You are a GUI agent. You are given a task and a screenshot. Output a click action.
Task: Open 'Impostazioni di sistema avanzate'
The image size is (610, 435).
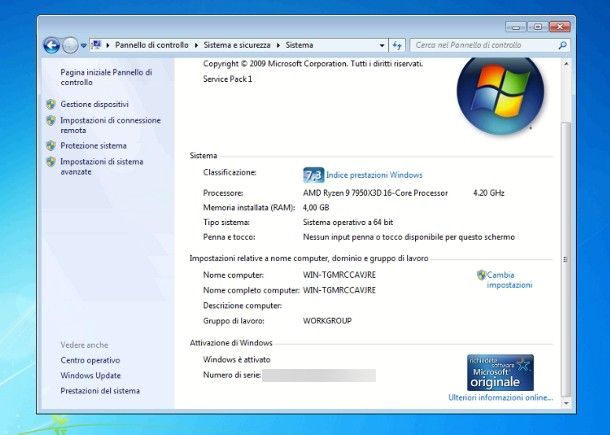(102, 167)
